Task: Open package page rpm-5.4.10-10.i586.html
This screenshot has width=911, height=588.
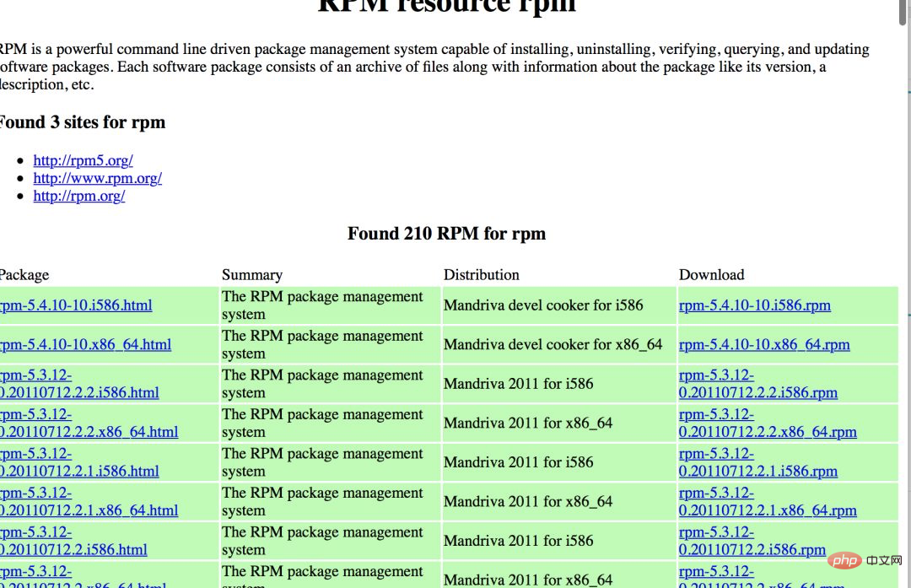Action: point(76,305)
